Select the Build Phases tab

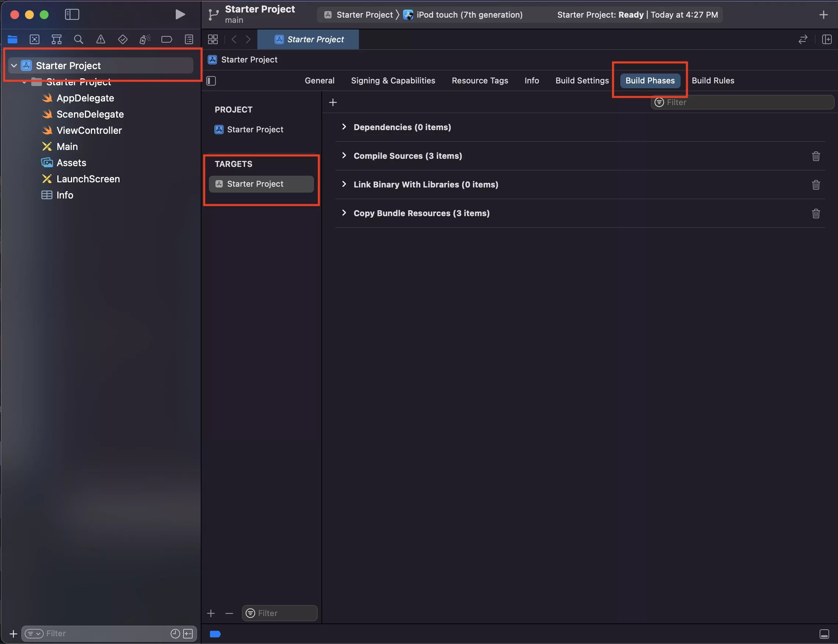pos(650,80)
